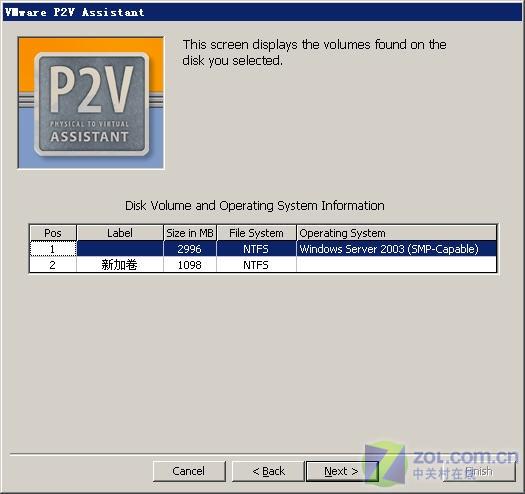This screenshot has height=494, width=525.
Task: Click the Pos column header
Action: (53, 233)
